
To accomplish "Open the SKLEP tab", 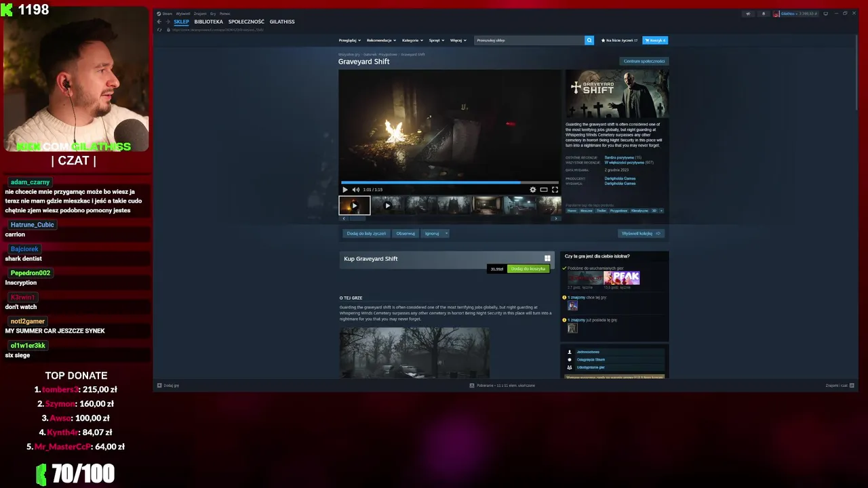I will (x=181, y=22).
